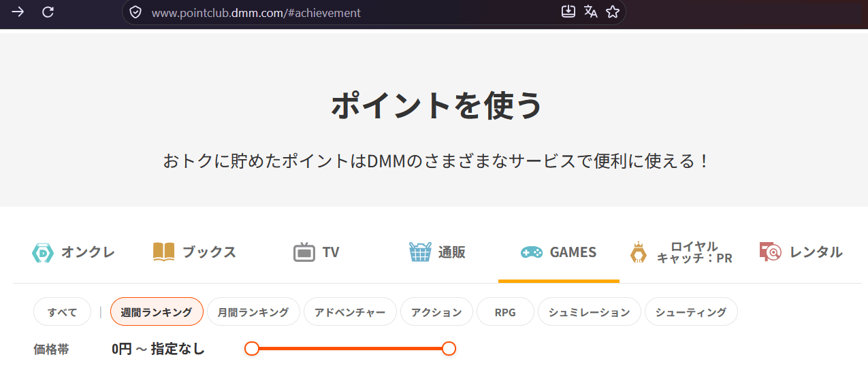
Task: Open the ロイヤルキャッチ：PR tab
Action: click(681, 252)
